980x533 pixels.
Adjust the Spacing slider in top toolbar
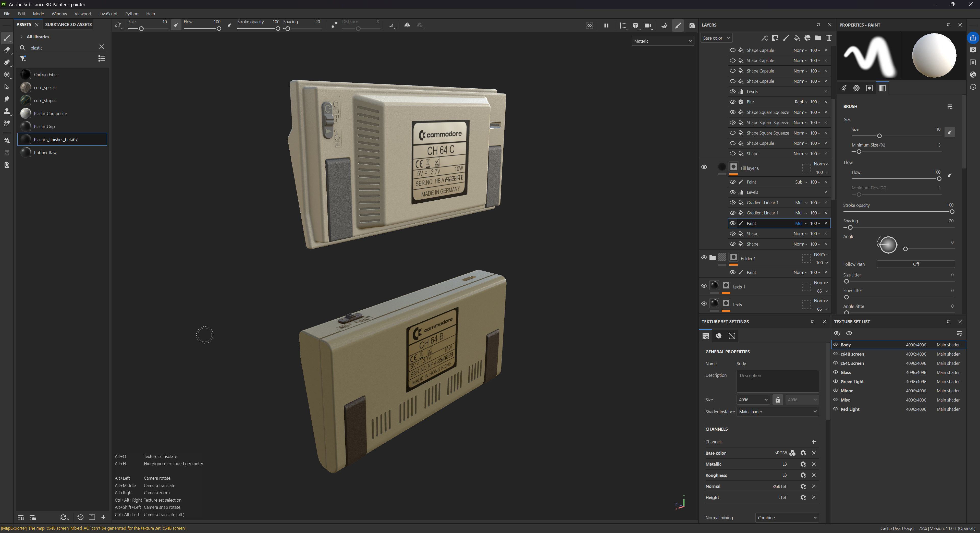pos(303,29)
